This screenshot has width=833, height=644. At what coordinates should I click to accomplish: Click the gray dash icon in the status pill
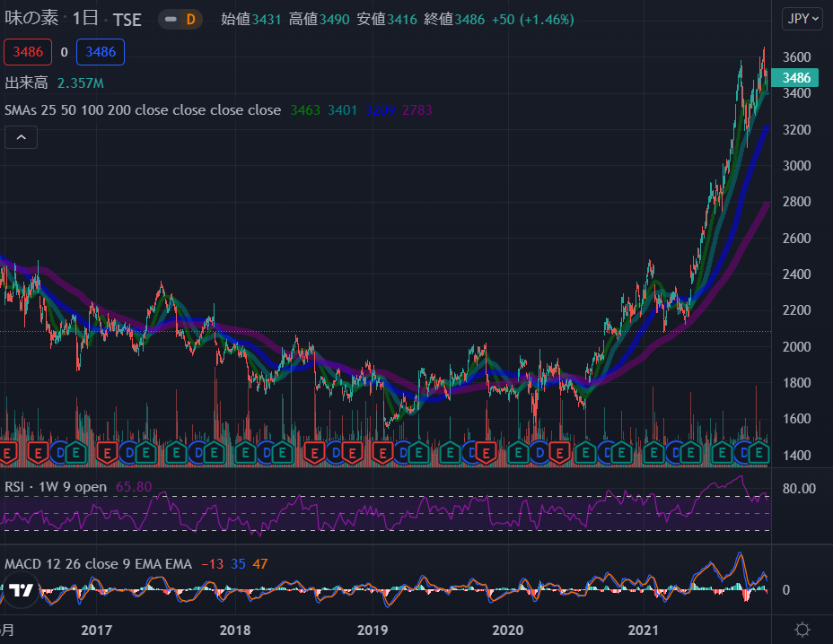(171, 20)
